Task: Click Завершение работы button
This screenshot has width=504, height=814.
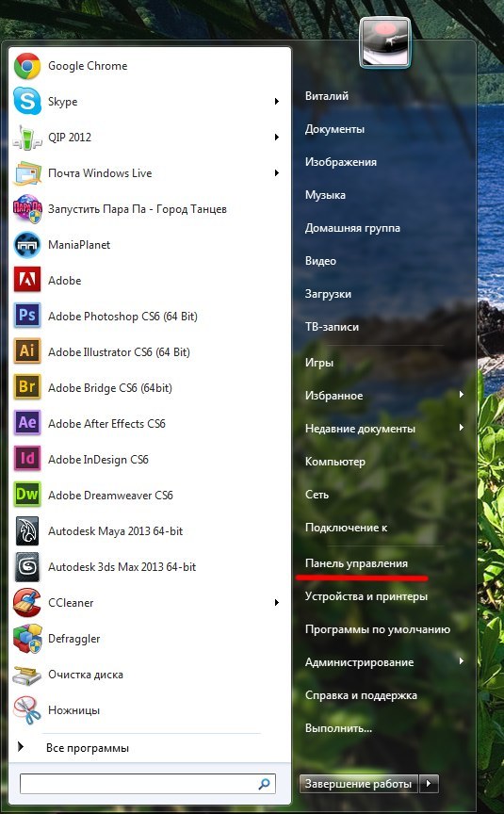Action: pos(360,783)
